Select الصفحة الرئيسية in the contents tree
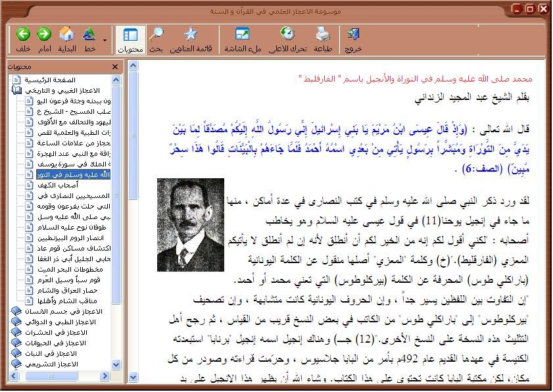Viewport: 553px width, 392px height. coord(50,80)
